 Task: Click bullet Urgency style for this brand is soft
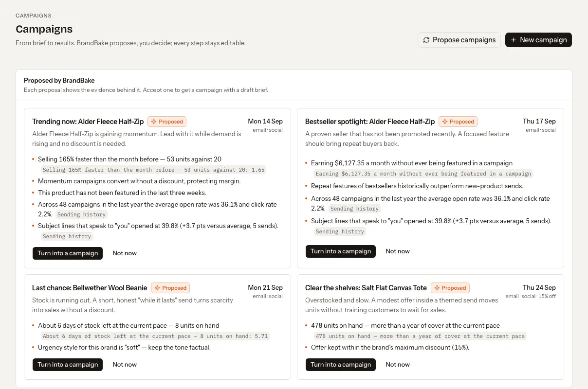click(124, 347)
